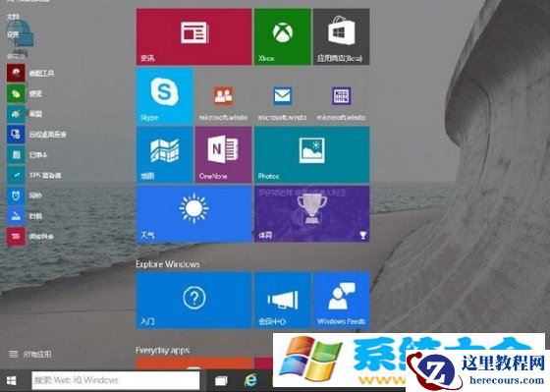Launch Notepad (记事本) from app list
The width and height of the screenshot is (550, 392).
tap(27, 154)
